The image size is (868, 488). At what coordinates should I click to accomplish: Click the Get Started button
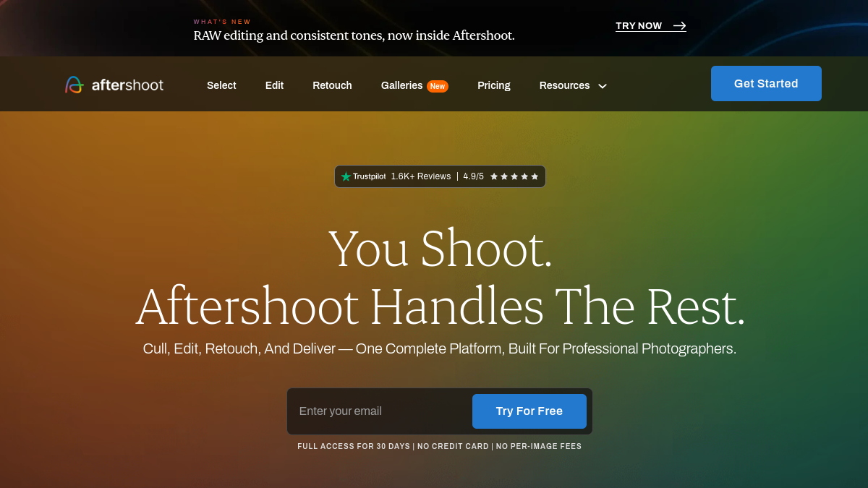pos(766,83)
